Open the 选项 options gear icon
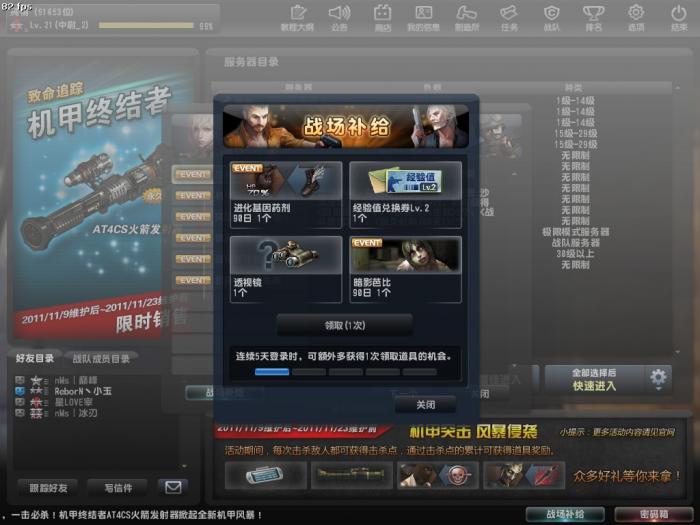This screenshot has height=525, width=700. (x=636, y=18)
